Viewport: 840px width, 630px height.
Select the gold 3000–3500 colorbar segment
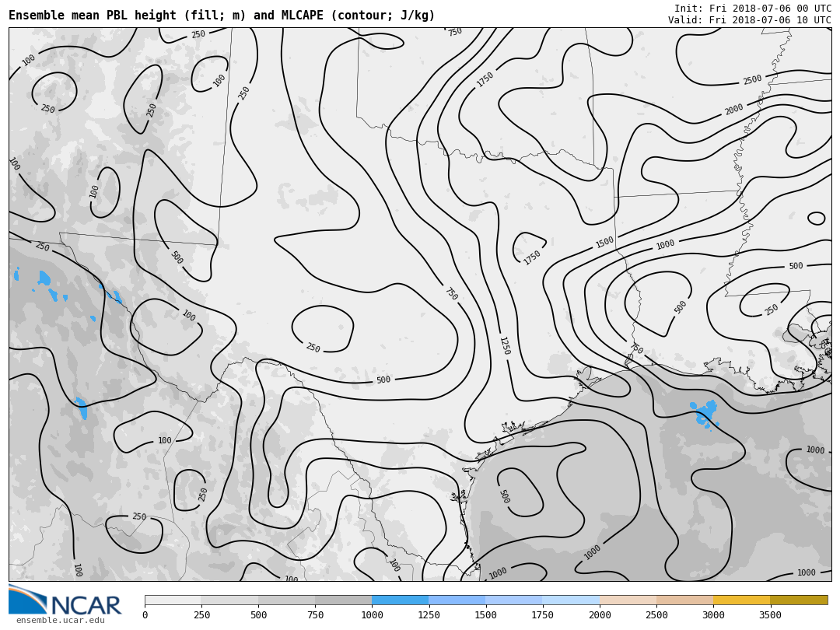tap(741, 600)
